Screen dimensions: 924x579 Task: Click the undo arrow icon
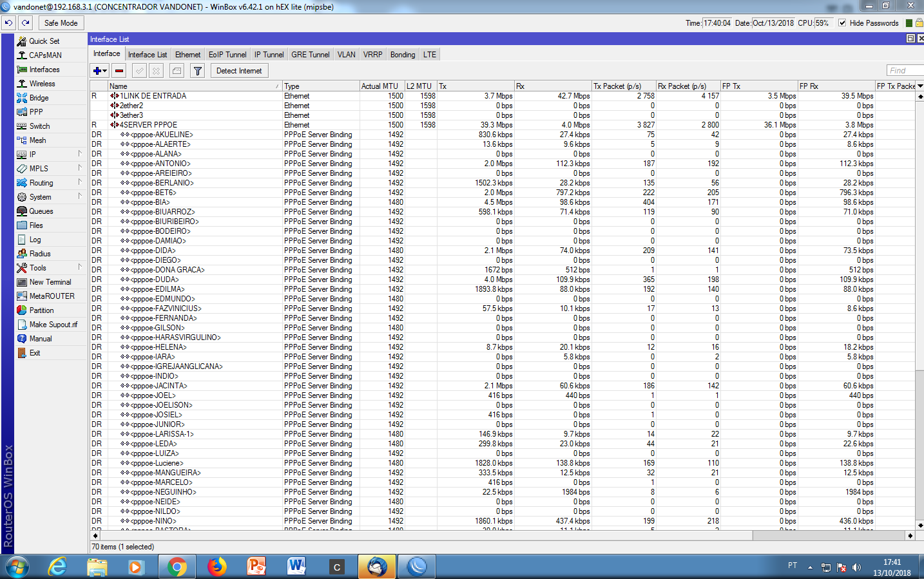pyautogui.click(x=8, y=23)
